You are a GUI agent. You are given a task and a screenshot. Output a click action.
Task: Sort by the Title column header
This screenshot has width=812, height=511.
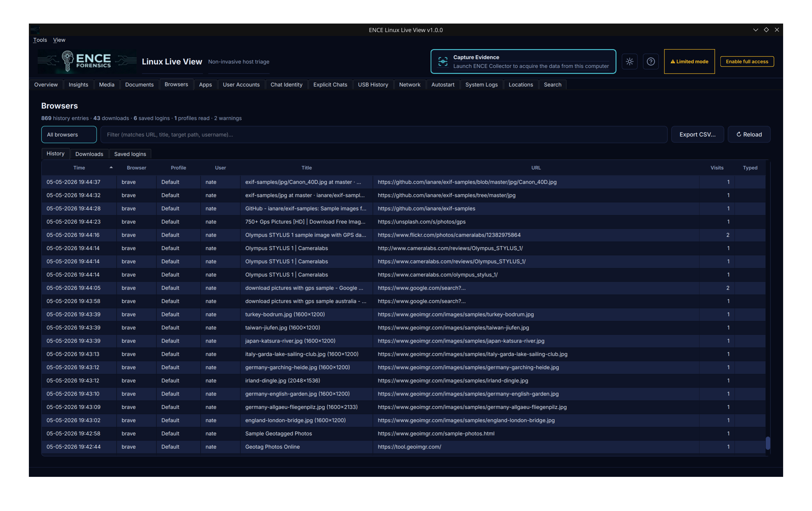click(x=306, y=168)
